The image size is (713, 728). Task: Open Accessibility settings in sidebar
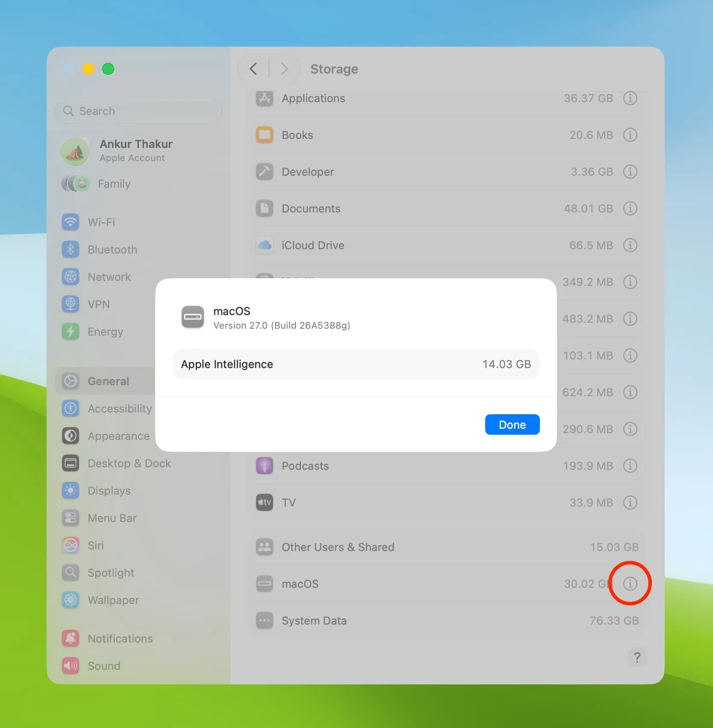[106, 409]
